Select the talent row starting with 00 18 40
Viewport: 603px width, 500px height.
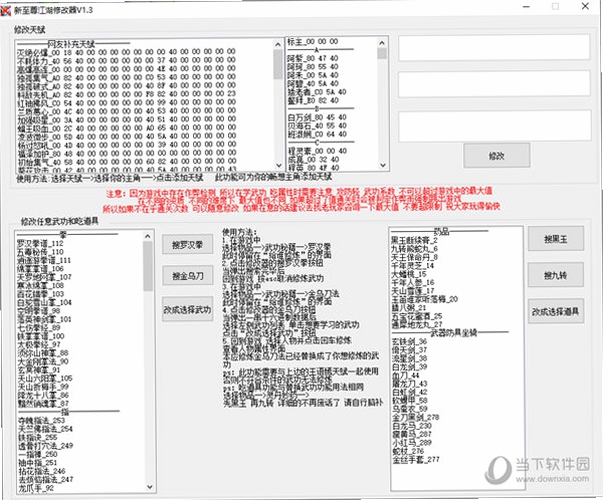(126, 52)
